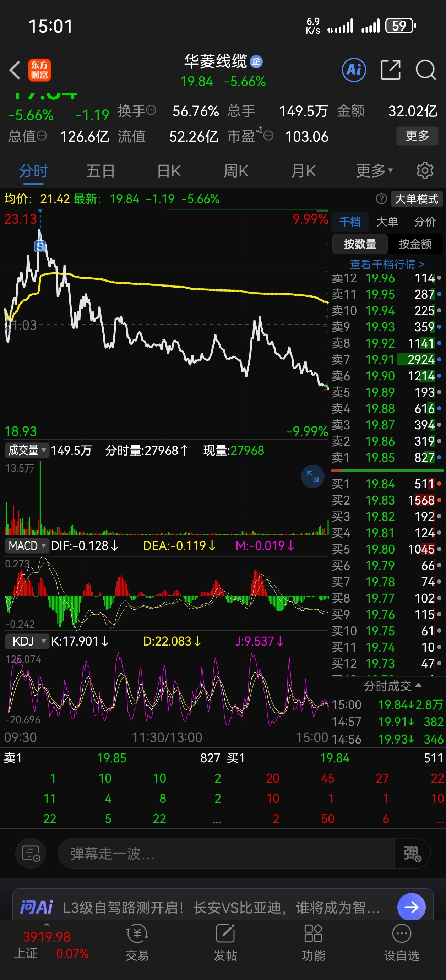Select the 买12 19.73 order row
The width and height of the screenshot is (446, 980).
click(387, 663)
